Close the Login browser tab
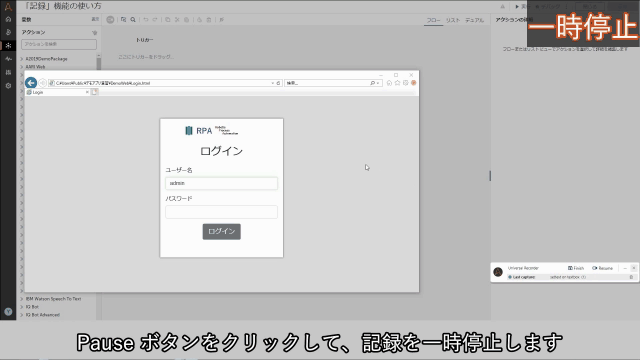Image resolution: width=640 pixels, height=360 pixels. tap(87, 92)
